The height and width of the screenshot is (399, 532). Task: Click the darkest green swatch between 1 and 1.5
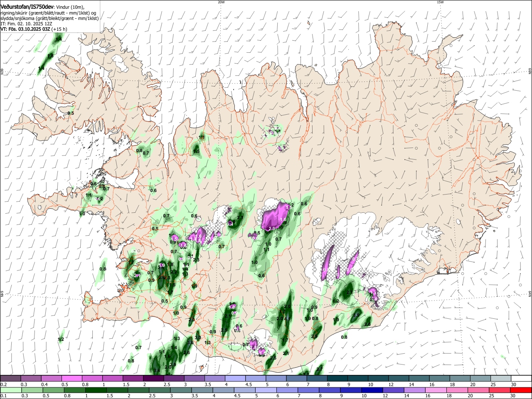coord(96,390)
